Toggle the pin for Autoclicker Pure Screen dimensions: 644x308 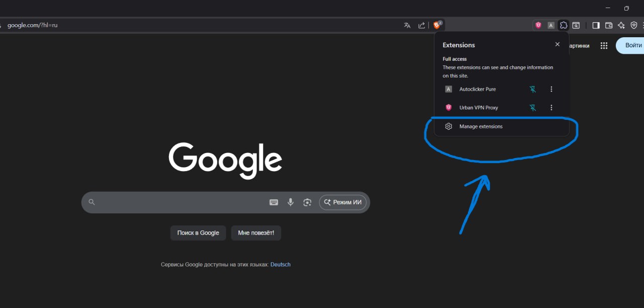533,89
